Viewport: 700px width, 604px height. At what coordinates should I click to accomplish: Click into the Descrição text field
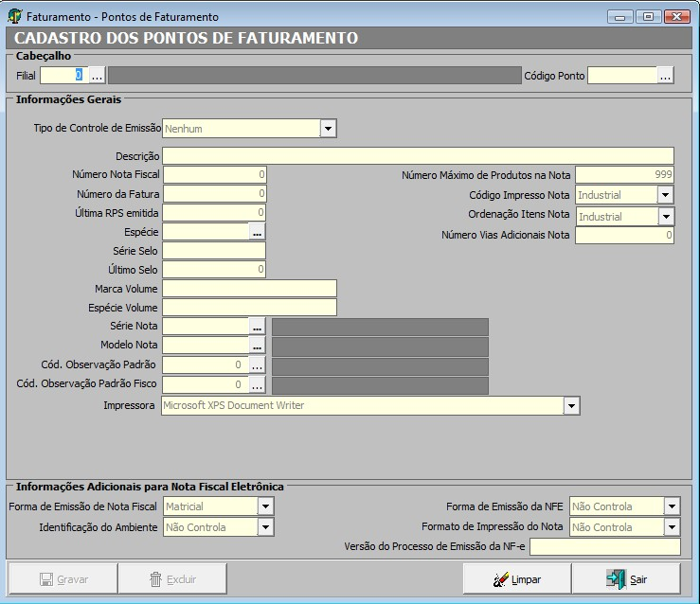[418, 156]
